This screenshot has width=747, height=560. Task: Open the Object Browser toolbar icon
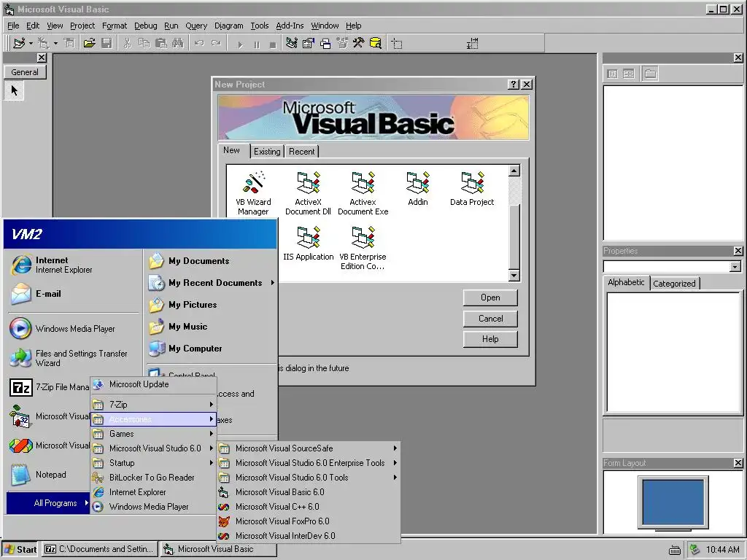pos(342,43)
